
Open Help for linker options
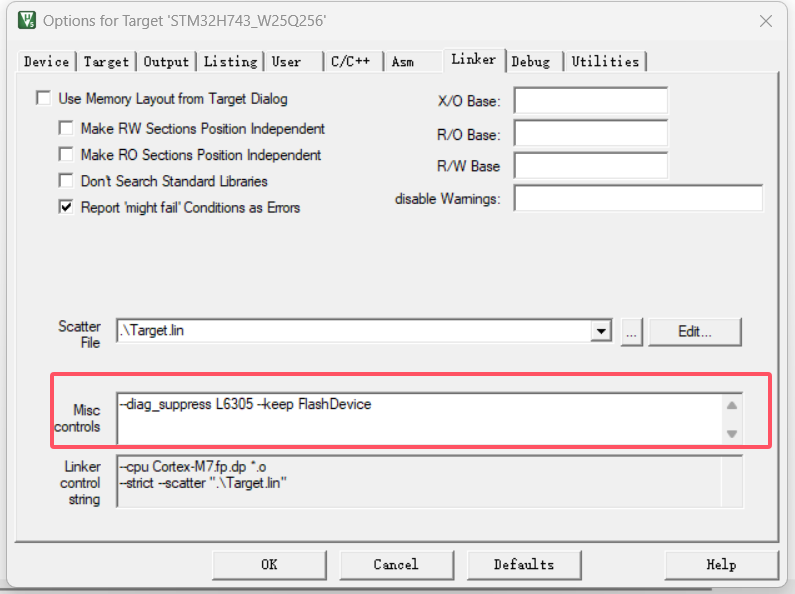click(x=721, y=565)
